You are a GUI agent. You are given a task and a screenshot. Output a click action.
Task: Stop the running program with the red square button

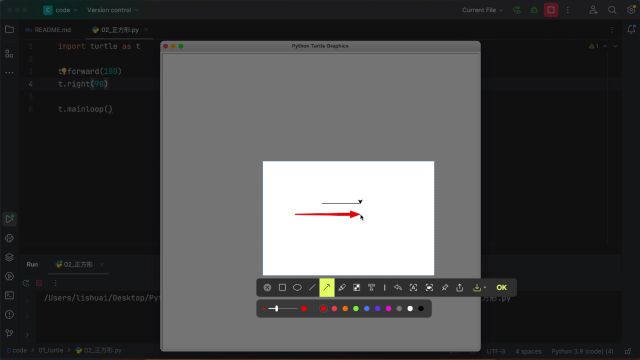pos(551,10)
